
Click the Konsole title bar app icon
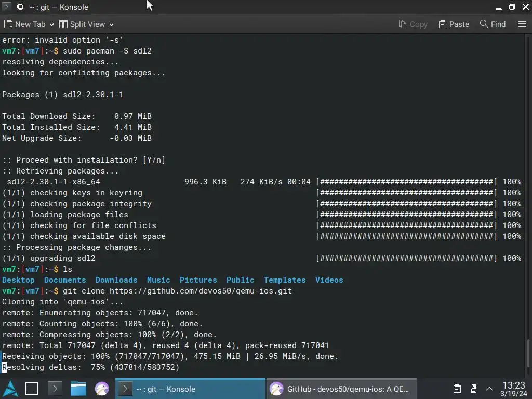coord(20,7)
